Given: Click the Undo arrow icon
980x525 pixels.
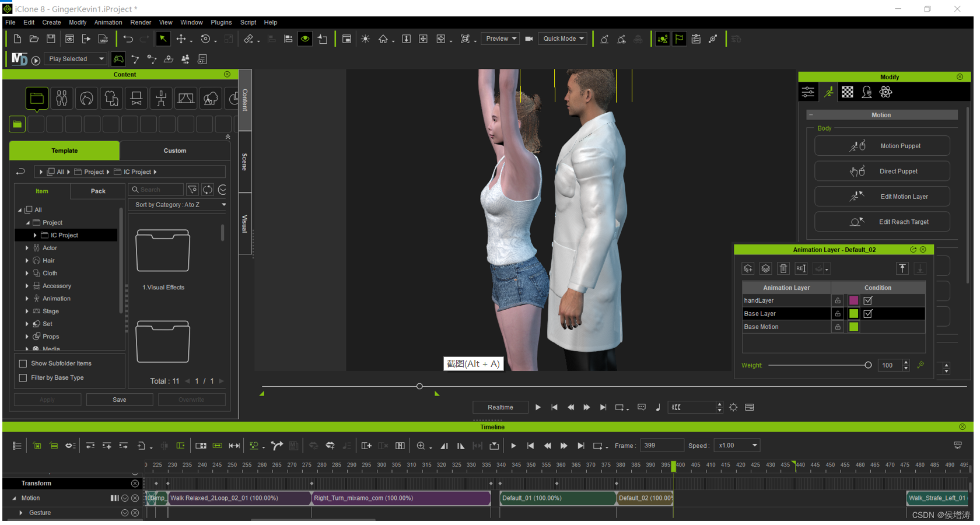Looking at the screenshot, I should click(x=128, y=39).
